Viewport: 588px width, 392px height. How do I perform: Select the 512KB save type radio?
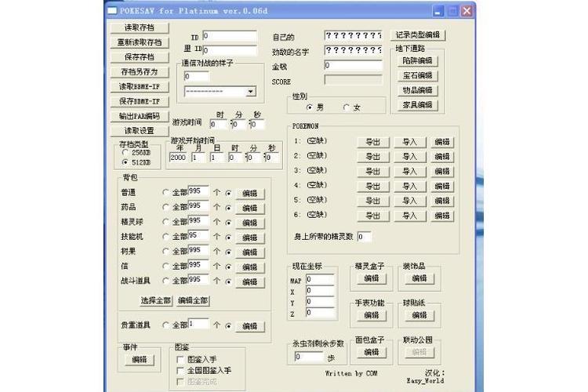click(125, 162)
